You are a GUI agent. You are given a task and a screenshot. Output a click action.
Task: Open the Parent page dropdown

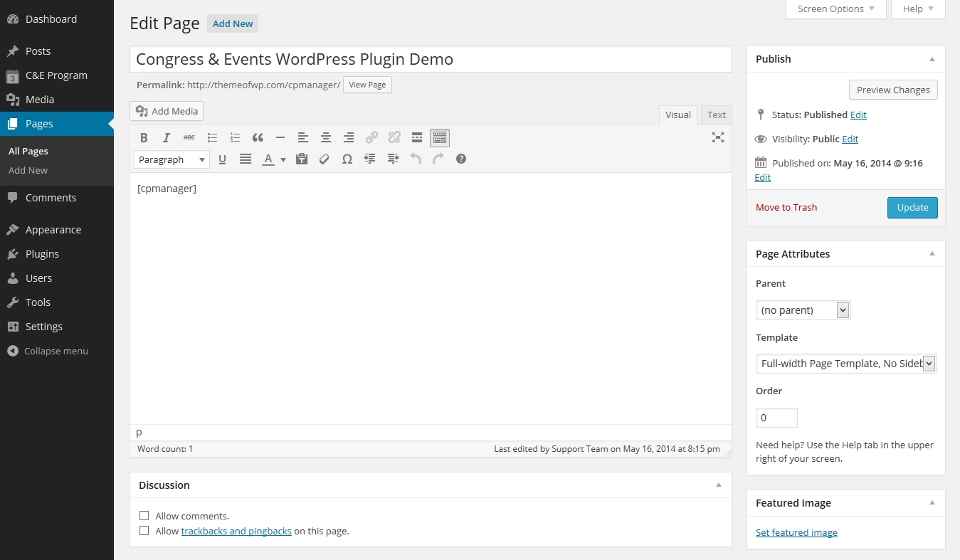(803, 310)
